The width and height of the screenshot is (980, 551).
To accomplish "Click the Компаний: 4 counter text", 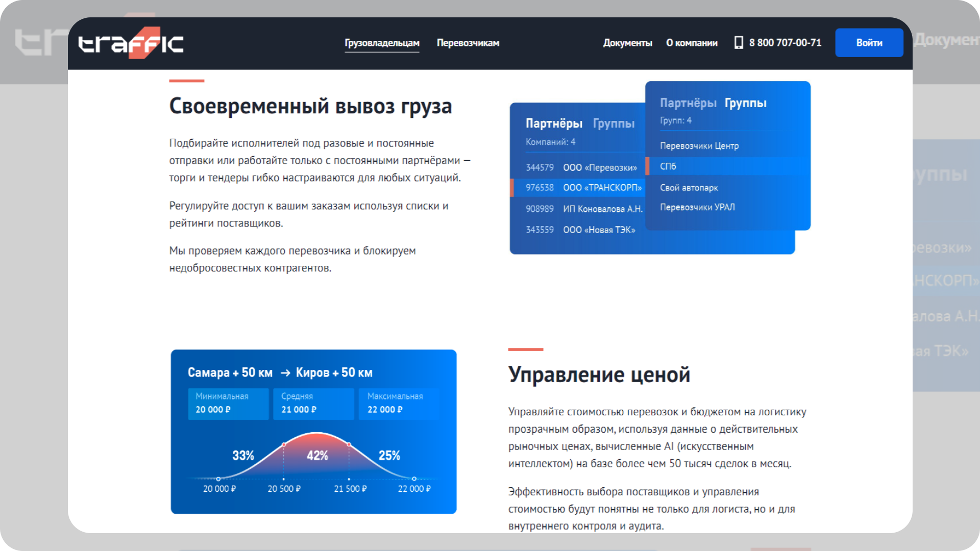I will coord(550,142).
